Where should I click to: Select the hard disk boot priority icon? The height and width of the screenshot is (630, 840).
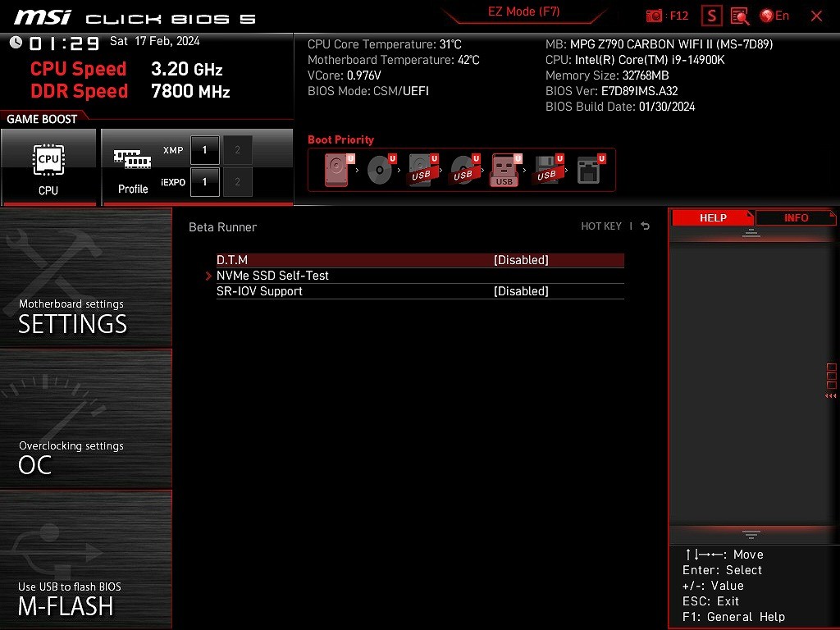339,170
